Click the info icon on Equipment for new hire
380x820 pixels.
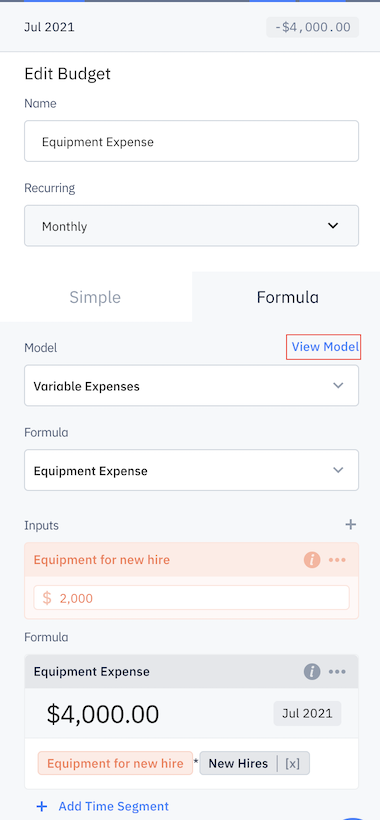[x=312, y=560]
